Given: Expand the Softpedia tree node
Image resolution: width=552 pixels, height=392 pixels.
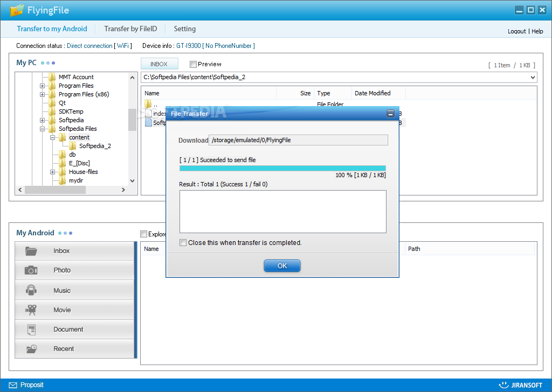Looking at the screenshot, I should [x=42, y=120].
